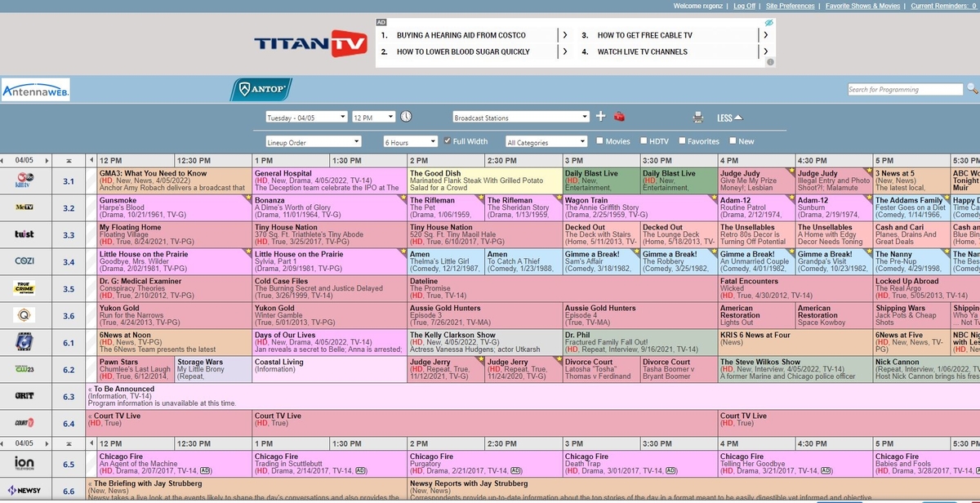
Task: Open the 12 PM time dropdown
Action: click(373, 118)
